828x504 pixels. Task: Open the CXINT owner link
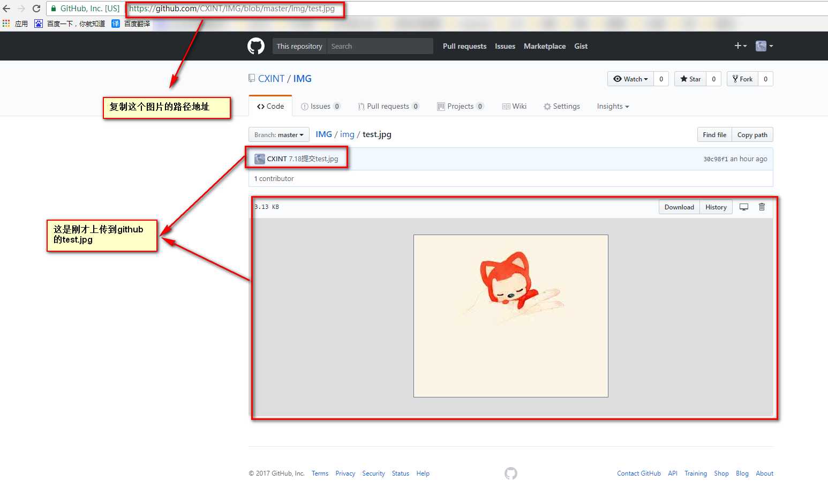pyautogui.click(x=271, y=79)
